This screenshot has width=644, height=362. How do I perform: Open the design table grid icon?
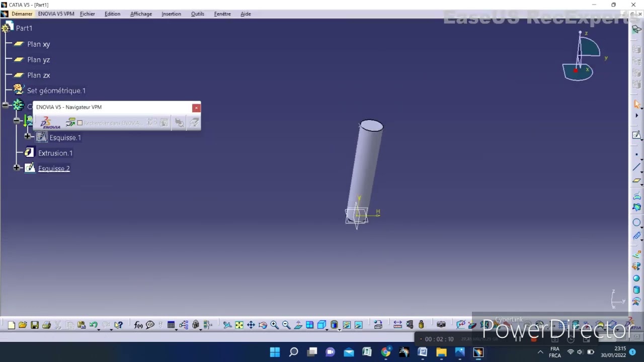point(171,325)
